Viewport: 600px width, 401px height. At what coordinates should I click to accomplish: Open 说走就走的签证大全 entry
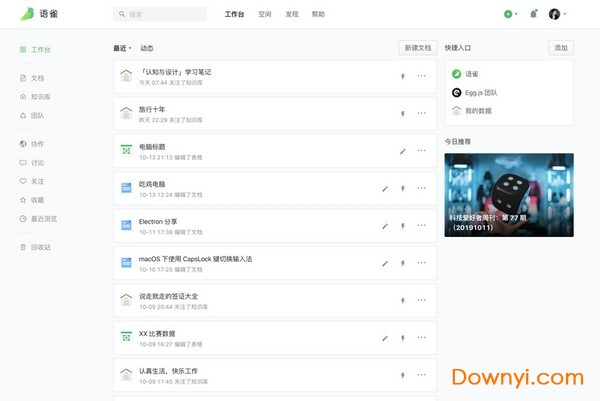[168, 297]
